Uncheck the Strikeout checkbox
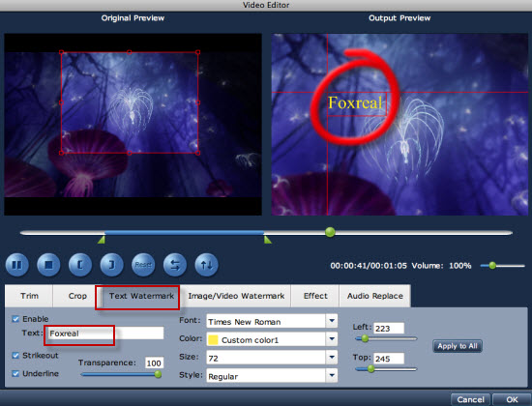Screen dimensions: 532x406 [x=15, y=355]
